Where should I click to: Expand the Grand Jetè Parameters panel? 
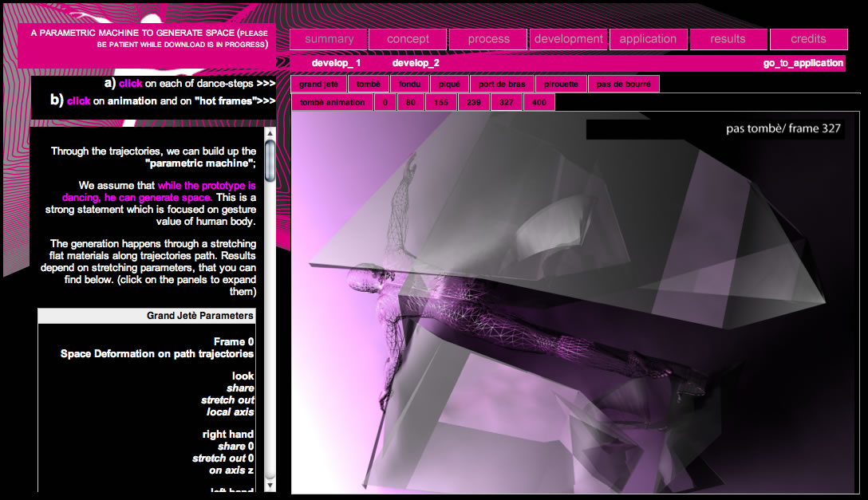[147, 316]
